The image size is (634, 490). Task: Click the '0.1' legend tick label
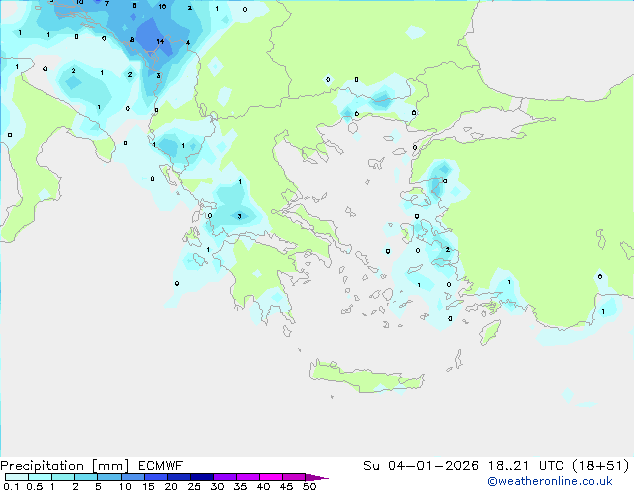[11, 486]
